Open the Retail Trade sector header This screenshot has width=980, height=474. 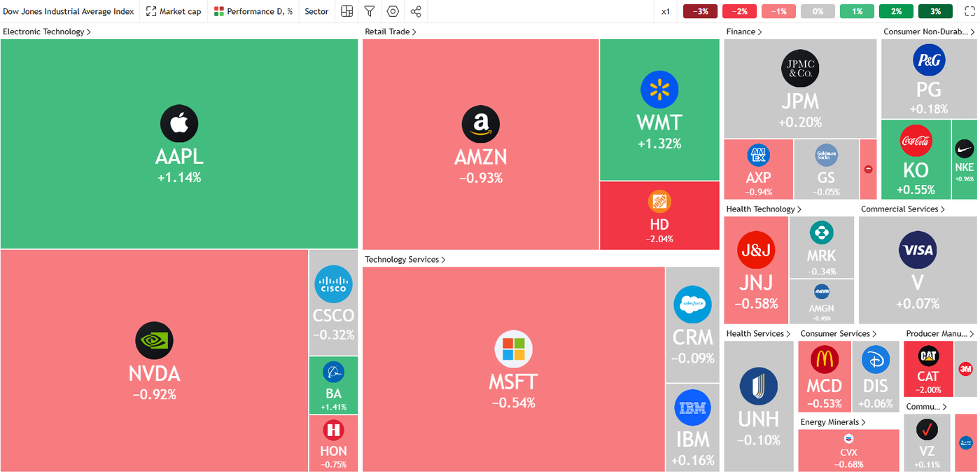pos(390,32)
